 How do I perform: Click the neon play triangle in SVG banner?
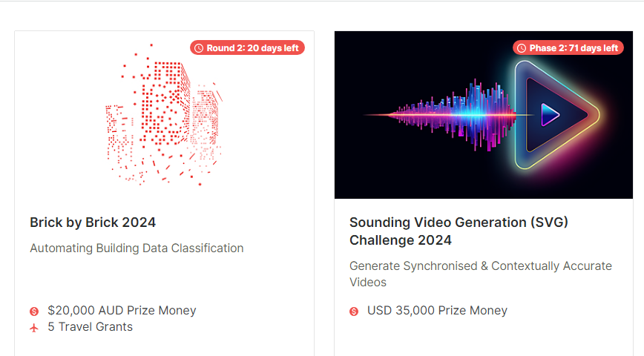pos(556,114)
